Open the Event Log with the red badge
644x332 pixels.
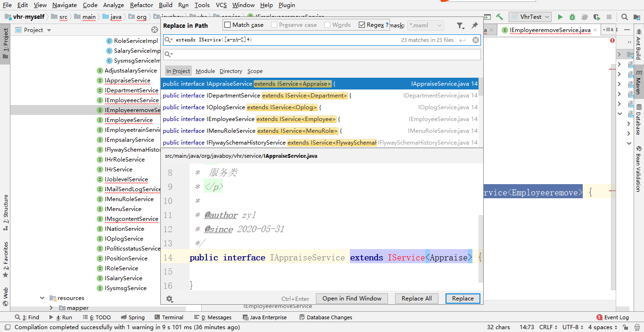[612, 317]
